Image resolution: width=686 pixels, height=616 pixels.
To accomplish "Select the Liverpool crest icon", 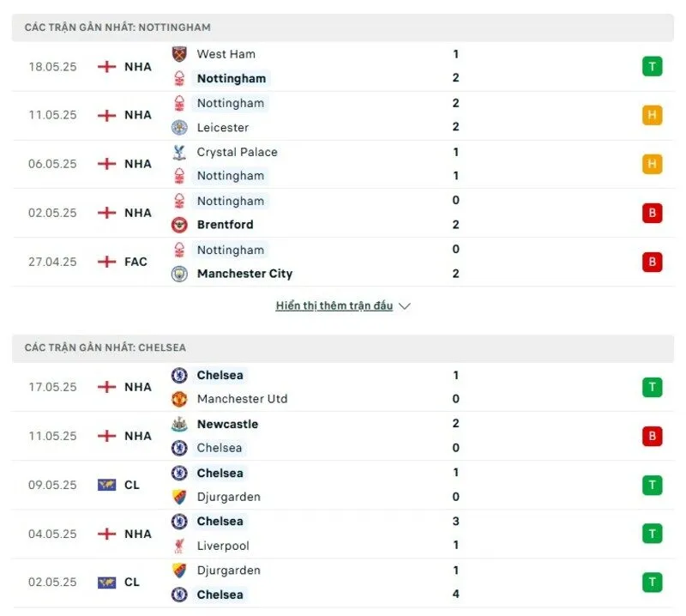I will click(x=180, y=545).
